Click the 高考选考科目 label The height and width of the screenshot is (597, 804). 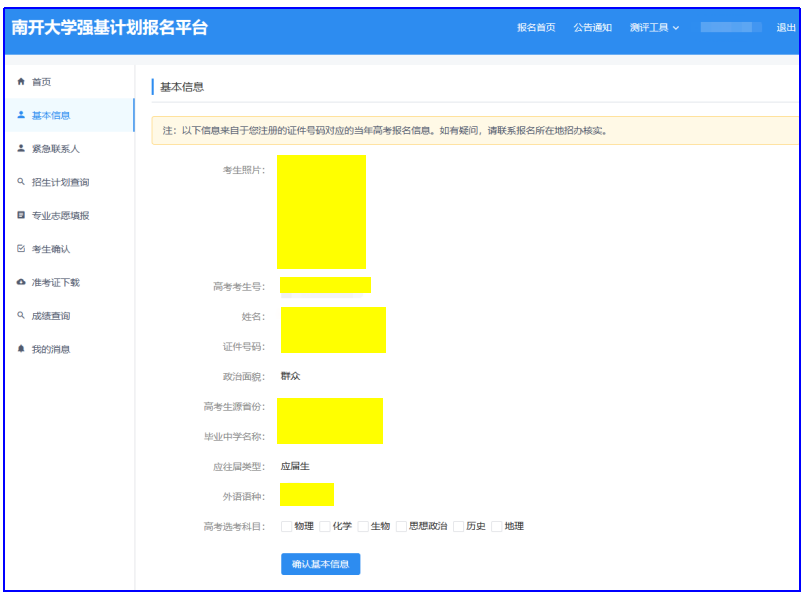click(234, 527)
